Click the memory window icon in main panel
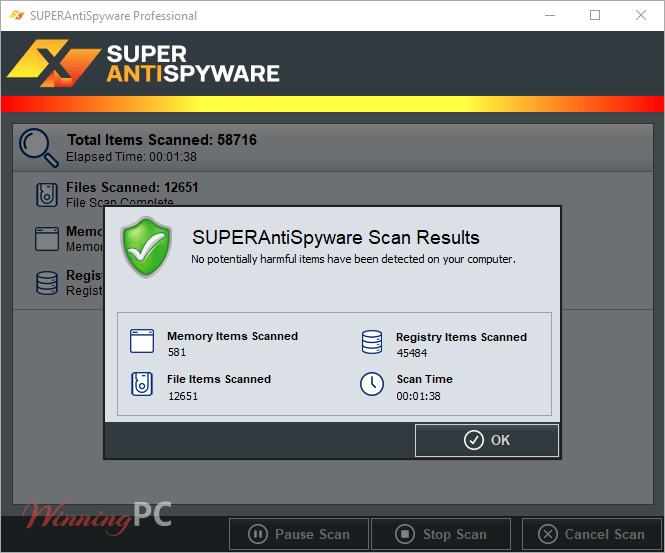Screen dimensions: 665x553 coord(47,239)
